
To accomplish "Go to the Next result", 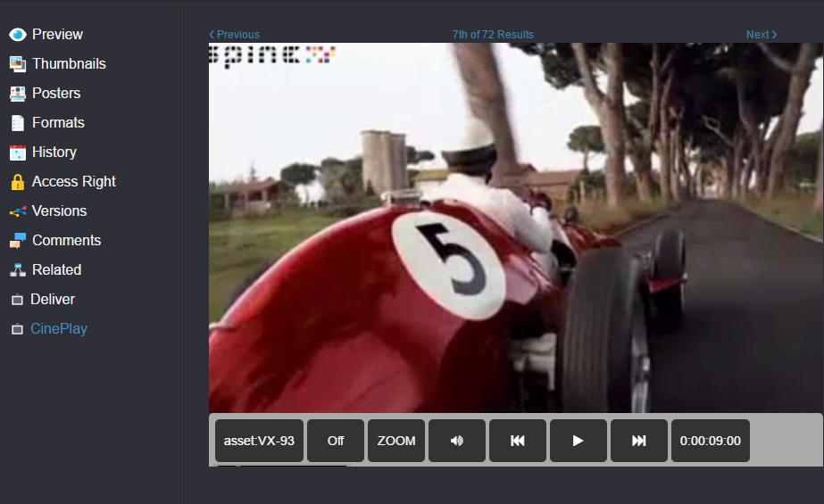I will tap(762, 35).
